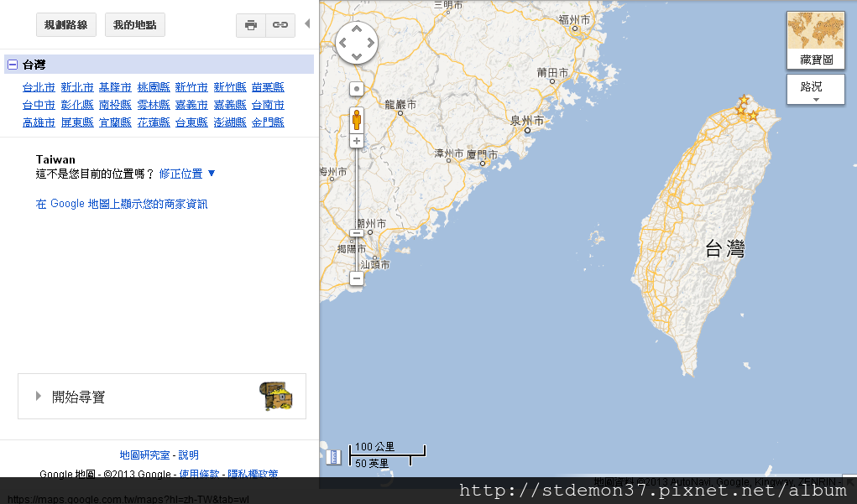Open the 新北市 link

pyautogui.click(x=77, y=87)
